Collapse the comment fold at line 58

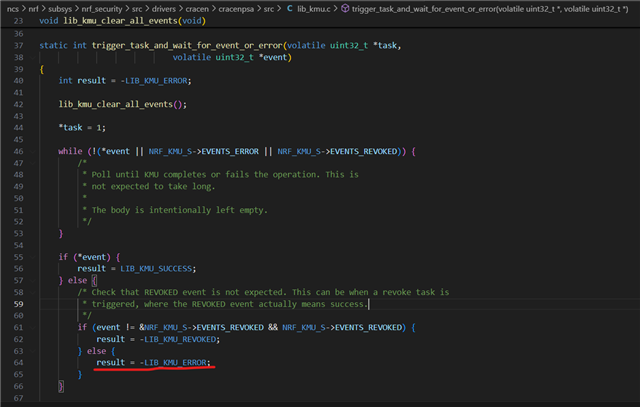(x=33, y=293)
